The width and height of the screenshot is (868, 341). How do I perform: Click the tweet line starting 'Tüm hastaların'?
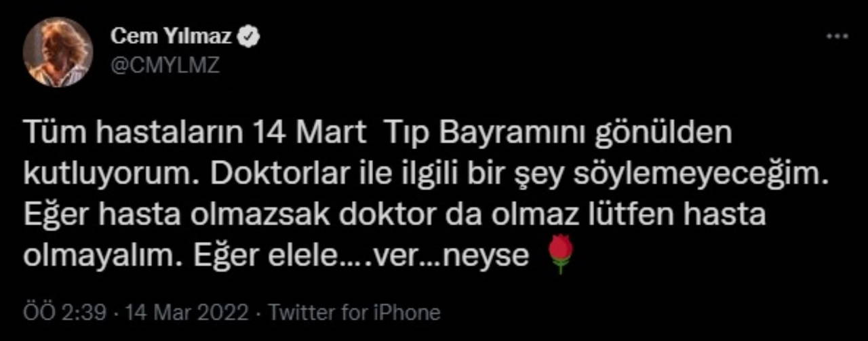pyautogui.click(x=378, y=134)
